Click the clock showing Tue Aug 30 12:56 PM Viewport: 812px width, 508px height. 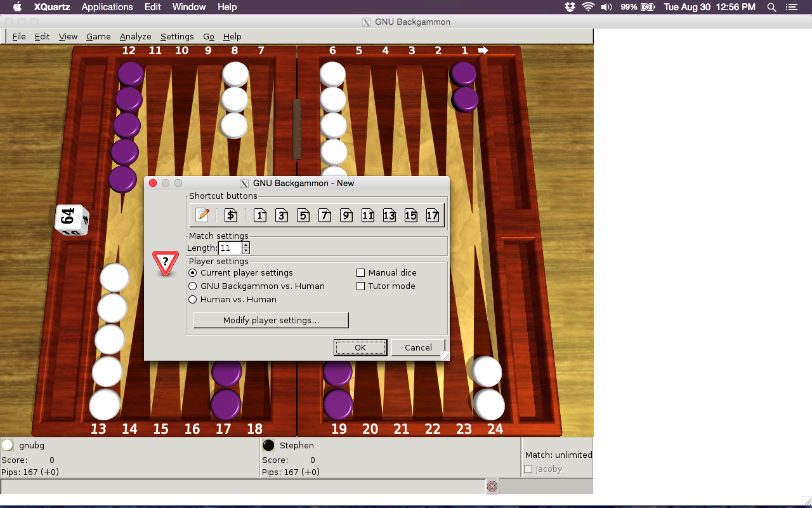[x=709, y=7]
